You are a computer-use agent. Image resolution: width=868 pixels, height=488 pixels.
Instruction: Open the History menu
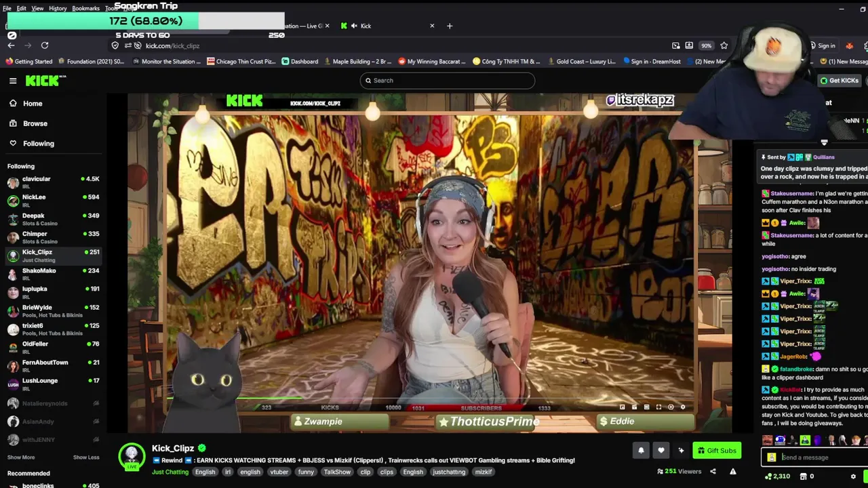tap(58, 8)
